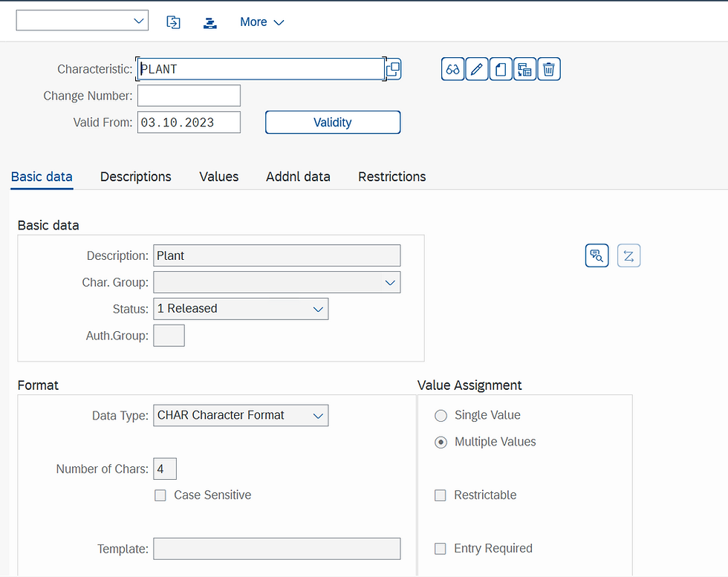
Task: Open value help beside Characteristic field
Action: [393, 69]
